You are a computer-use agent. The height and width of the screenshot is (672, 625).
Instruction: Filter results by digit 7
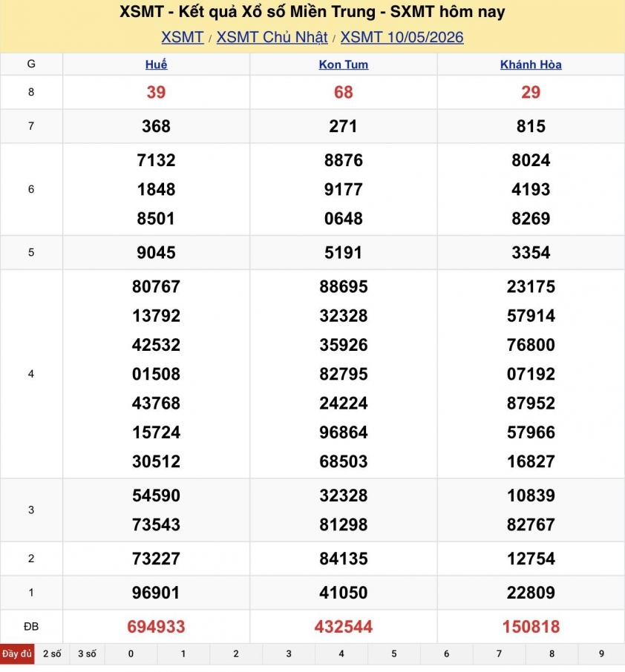click(x=499, y=654)
